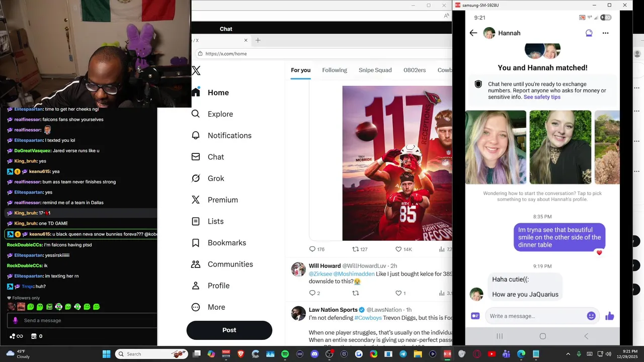Open the stream chat shop icon
The image size is (644, 362).
tap(34, 336)
